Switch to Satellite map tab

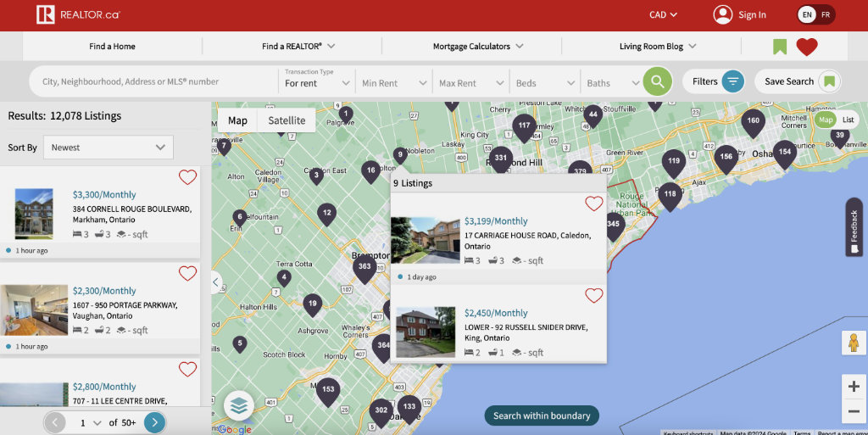point(287,120)
